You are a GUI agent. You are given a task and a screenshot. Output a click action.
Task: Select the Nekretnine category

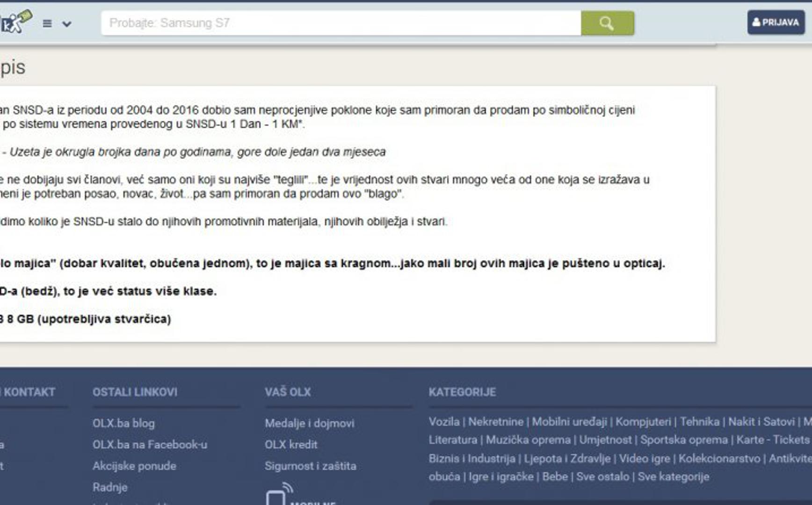[x=496, y=422]
